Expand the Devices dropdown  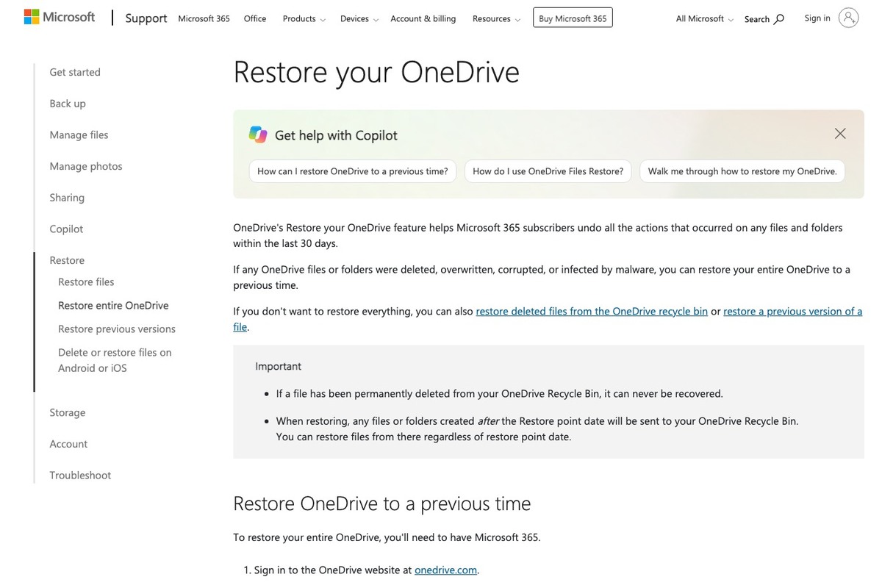pyautogui.click(x=359, y=18)
